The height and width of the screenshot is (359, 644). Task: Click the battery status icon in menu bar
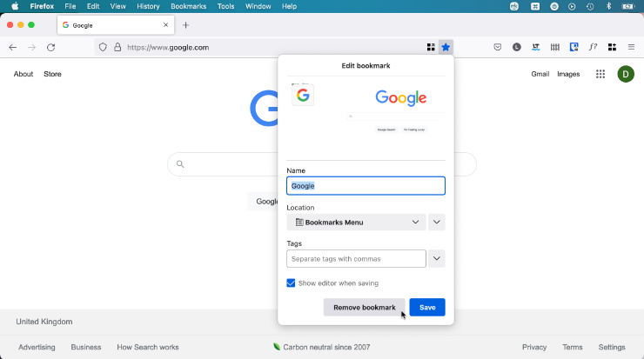[x=628, y=6]
